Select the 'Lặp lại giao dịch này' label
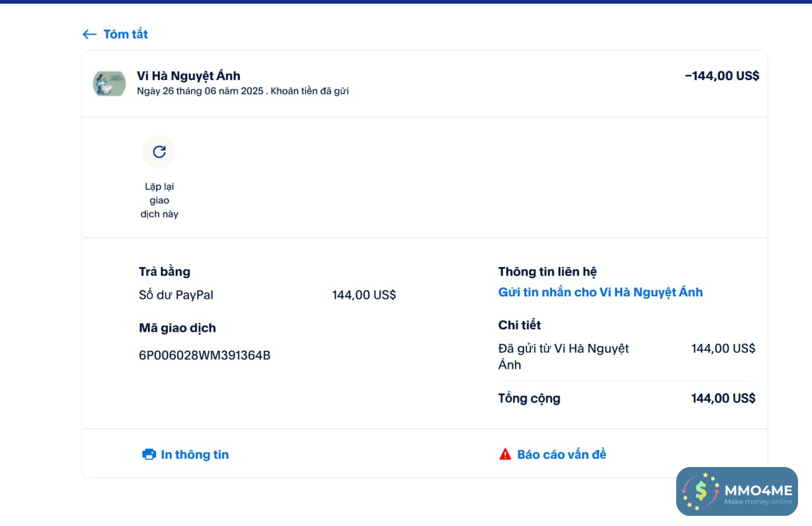This screenshot has width=812, height=526. click(159, 201)
